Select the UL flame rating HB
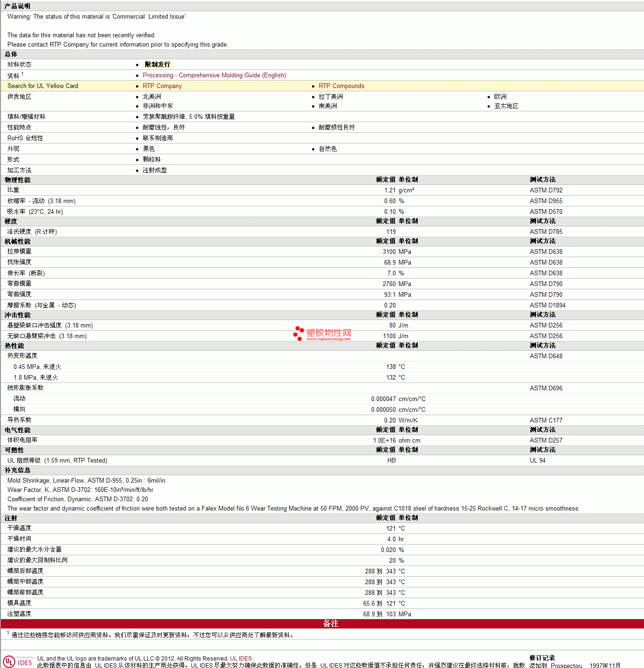This screenshot has height=668, width=644. [x=392, y=461]
